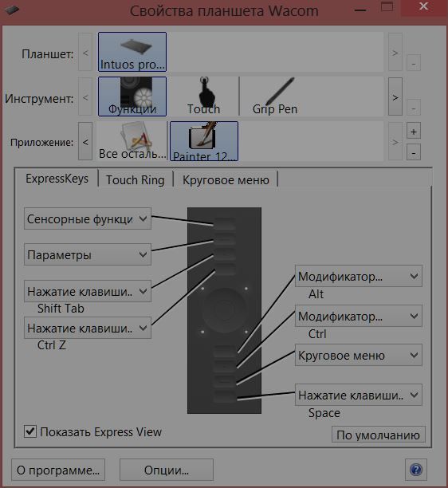Viewport: 448px width, 488px height.
Task: Switch to the ExpressKeys tab
Action: pyautogui.click(x=57, y=179)
